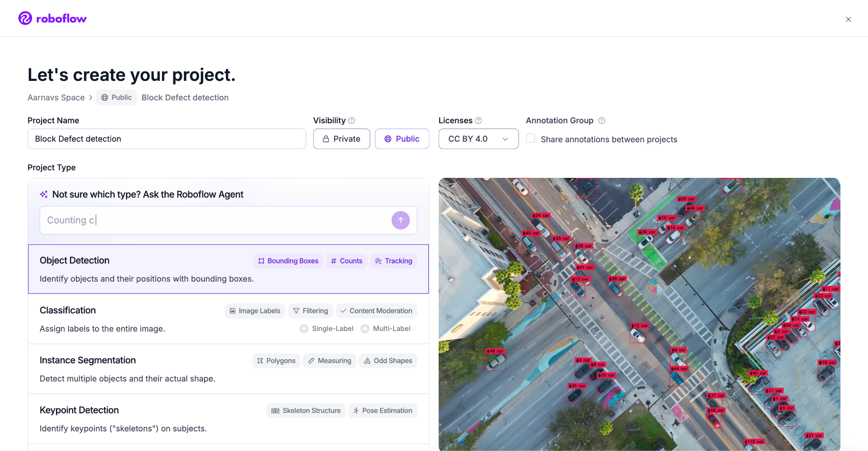This screenshot has width=868, height=451.
Task: Click the Skeleton Structure tag
Action: point(306,411)
